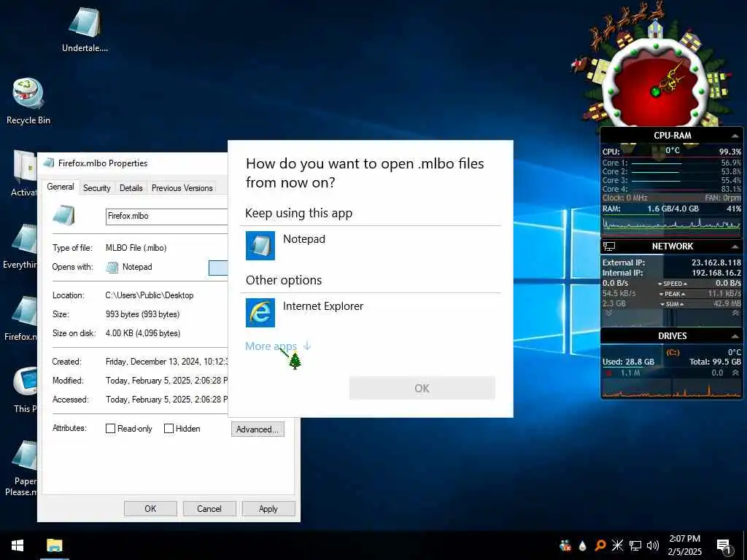The image size is (747, 560).
Task: Open the Recycle Bin
Action: [x=28, y=101]
